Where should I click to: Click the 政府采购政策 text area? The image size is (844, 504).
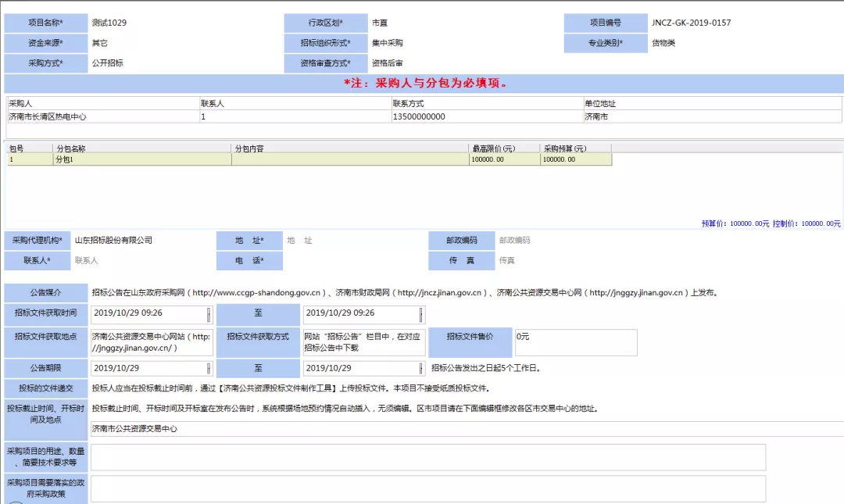[x=428, y=488]
